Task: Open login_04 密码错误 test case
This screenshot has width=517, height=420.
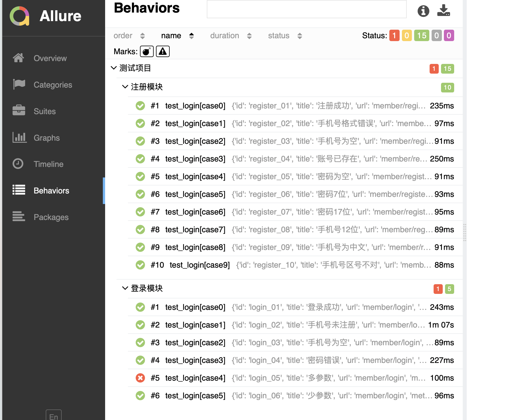Action: coord(295,360)
